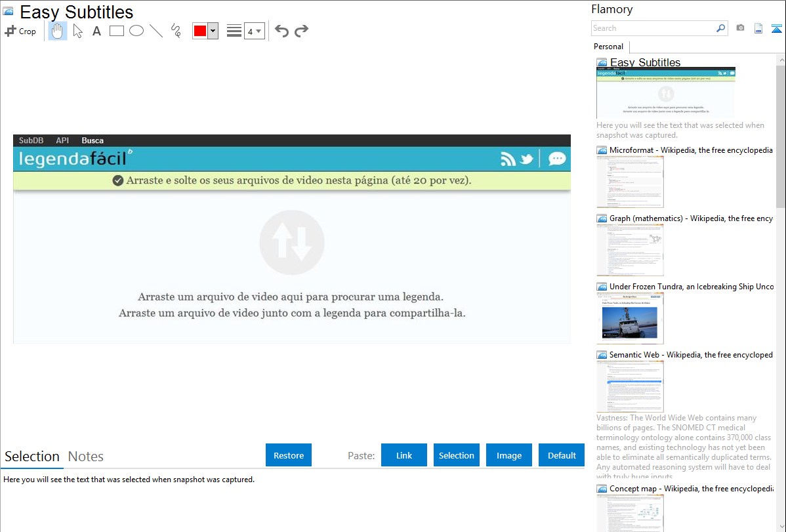Click the Paste Selection button
The width and height of the screenshot is (786, 532).
pos(457,455)
